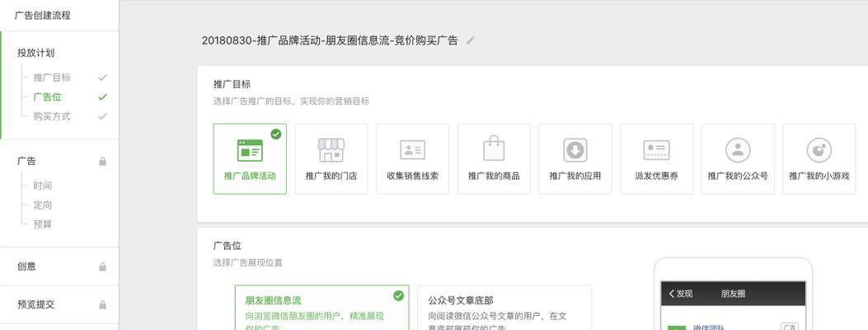Screen dimensions: 868x330
Task: Go to the 定向 step
Action: (x=43, y=205)
